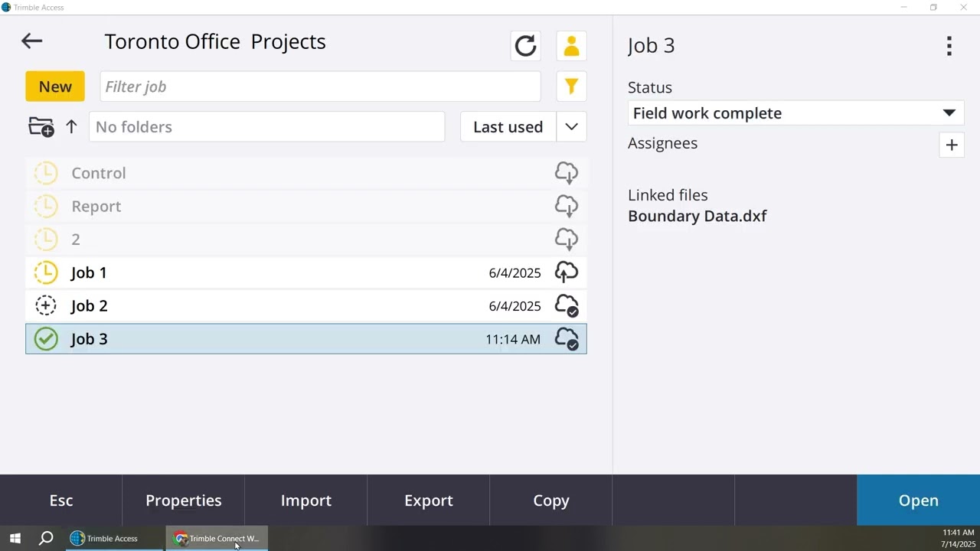Screen dimensions: 980x551
Task: Open the three-dot menu for Job 3
Action: click(x=949, y=46)
